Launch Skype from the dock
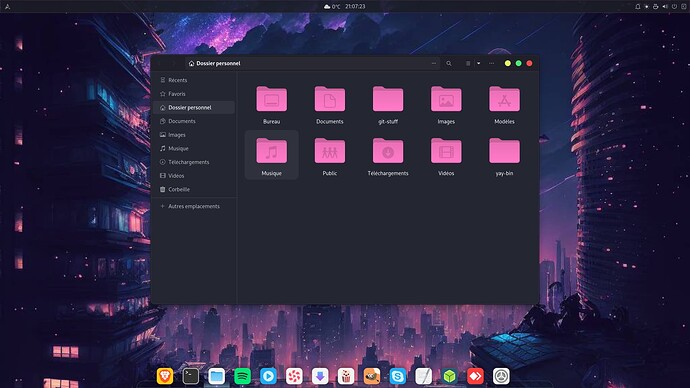This screenshot has width=690, height=388. [397, 376]
